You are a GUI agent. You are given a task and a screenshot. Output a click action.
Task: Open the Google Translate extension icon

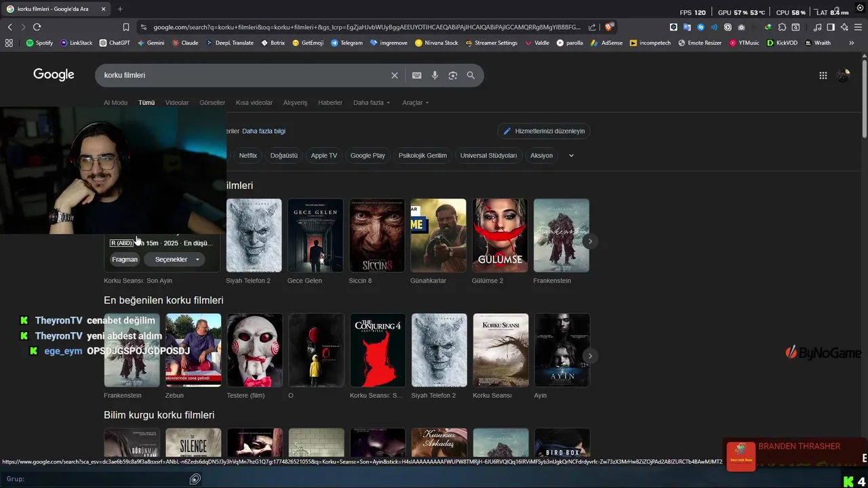[687, 27]
